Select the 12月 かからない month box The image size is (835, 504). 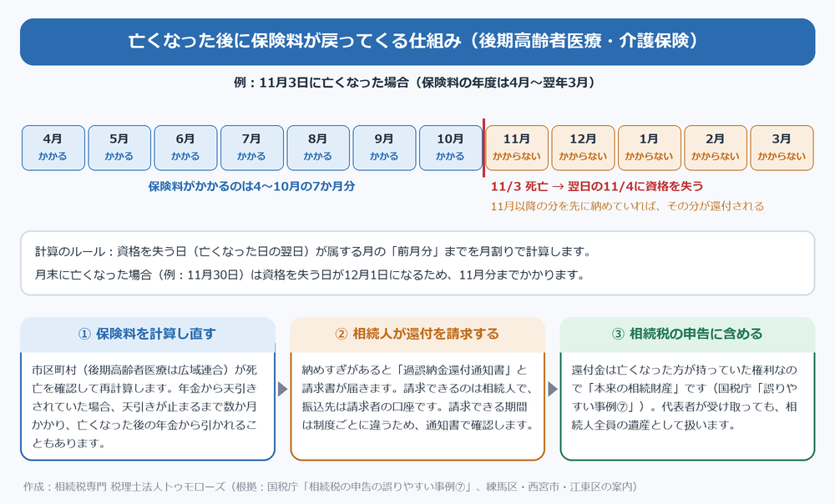click(x=583, y=148)
